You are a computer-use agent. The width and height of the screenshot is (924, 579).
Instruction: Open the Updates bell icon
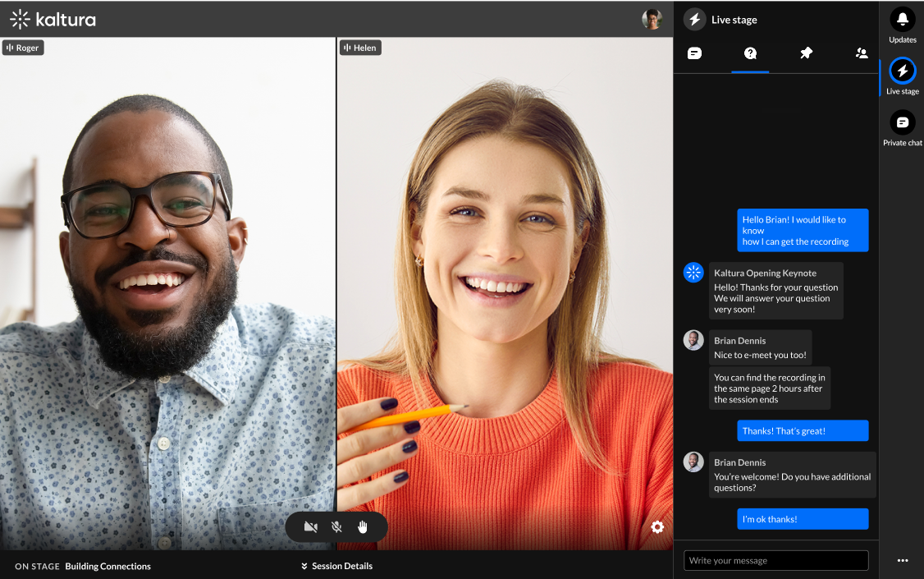tap(902, 19)
